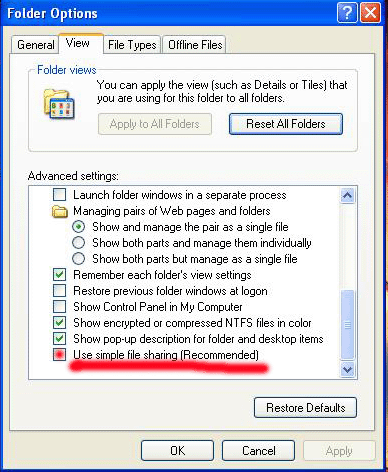Click the Managing pairs folder icon
The height and width of the screenshot is (472, 388).
tap(60, 211)
